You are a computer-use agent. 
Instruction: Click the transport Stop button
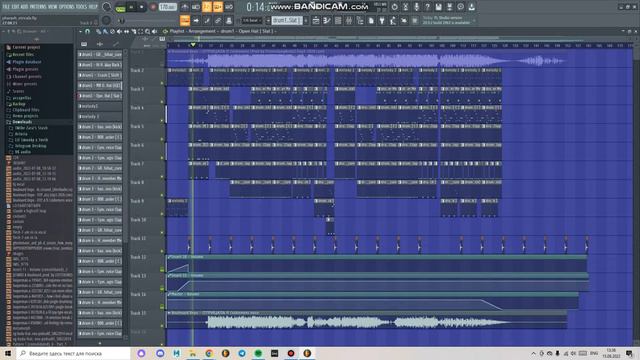(142, 7)
